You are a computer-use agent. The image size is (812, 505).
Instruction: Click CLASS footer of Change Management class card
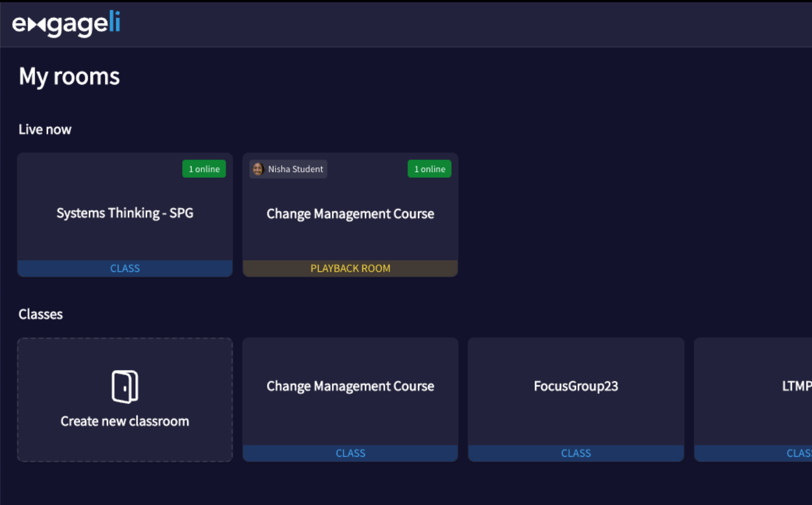click(350, 453)
